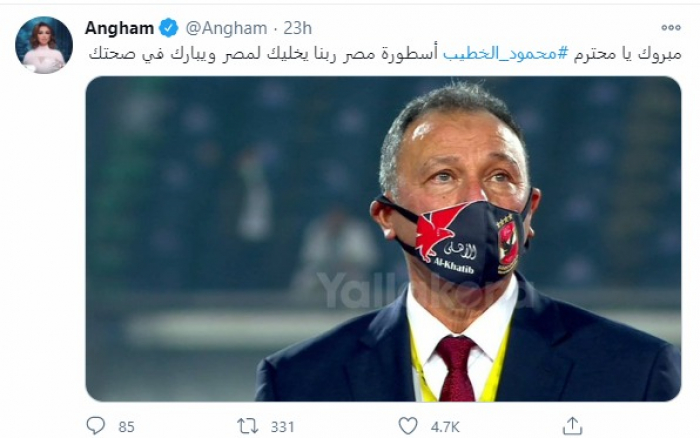Click the reply speech bubble icon
700x438 pixels.
(x=96, y=425)
